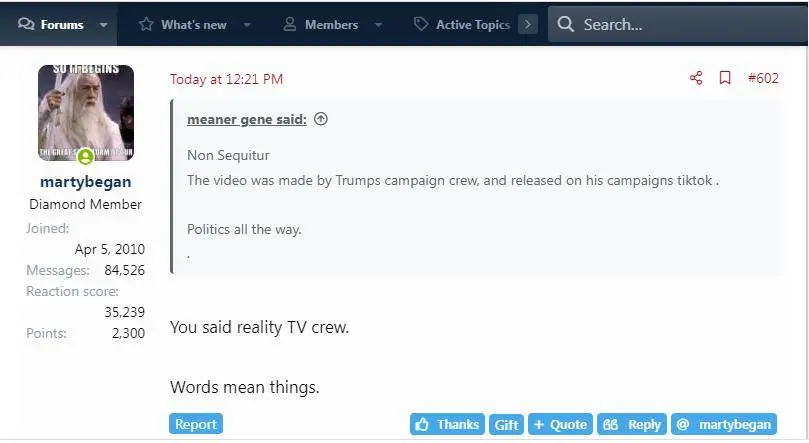The width and height of the screenshot is (809, 443).
Task: Click the green online status badge on the avatar
Action: (86, 155)
